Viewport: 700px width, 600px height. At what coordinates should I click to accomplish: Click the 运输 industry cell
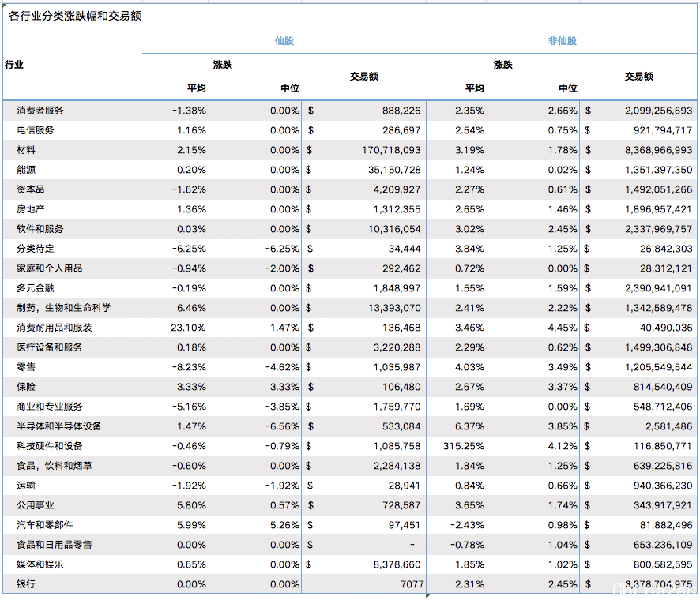pos(26,486)
